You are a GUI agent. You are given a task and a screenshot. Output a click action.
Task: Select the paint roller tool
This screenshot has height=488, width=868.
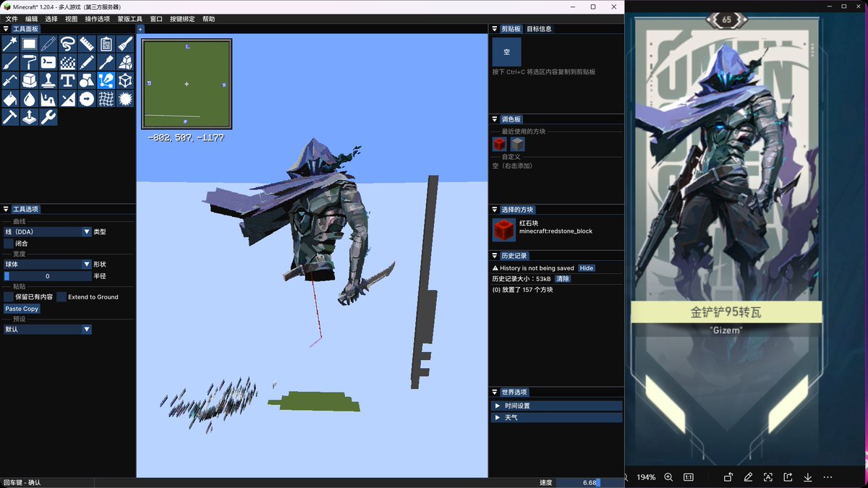pyautogui.click(x=30, y=61)
